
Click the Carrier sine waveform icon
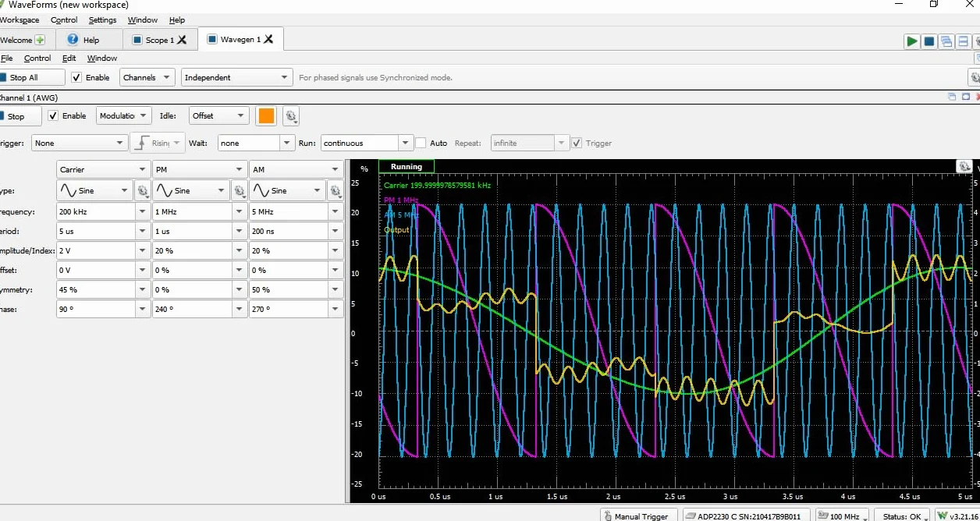point(68,190)
